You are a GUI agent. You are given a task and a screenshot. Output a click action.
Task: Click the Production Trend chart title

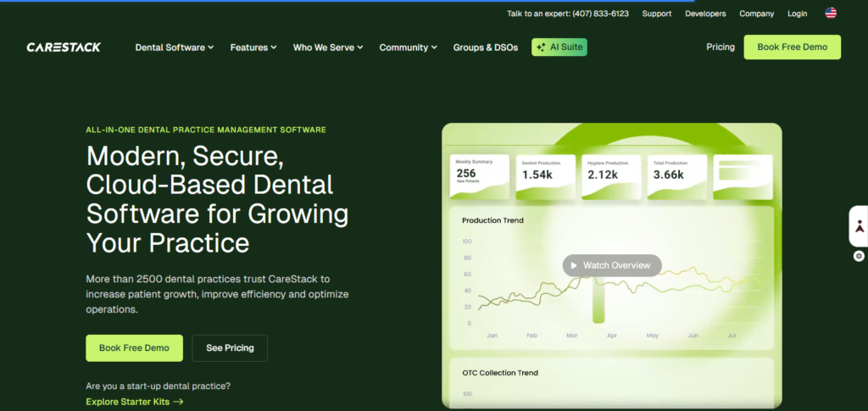tap(492, 220)
